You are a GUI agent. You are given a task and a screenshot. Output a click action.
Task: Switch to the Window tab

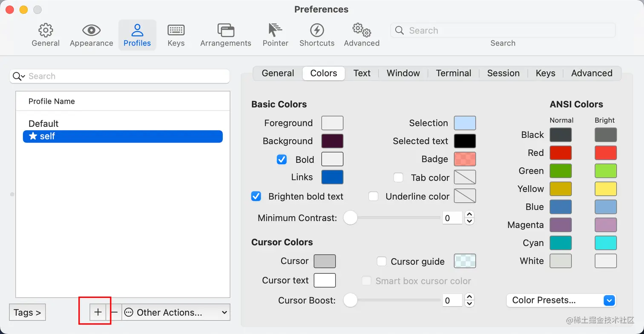tap(403, 73)
